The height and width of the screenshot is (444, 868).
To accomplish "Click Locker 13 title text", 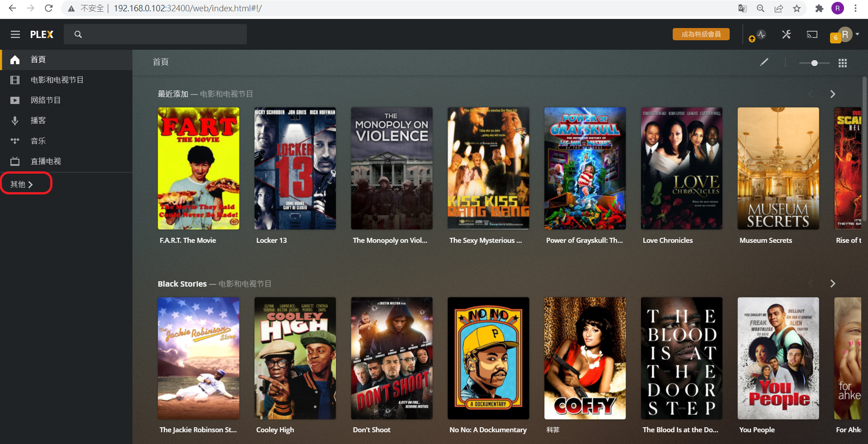I will click(x=271, y=241).
